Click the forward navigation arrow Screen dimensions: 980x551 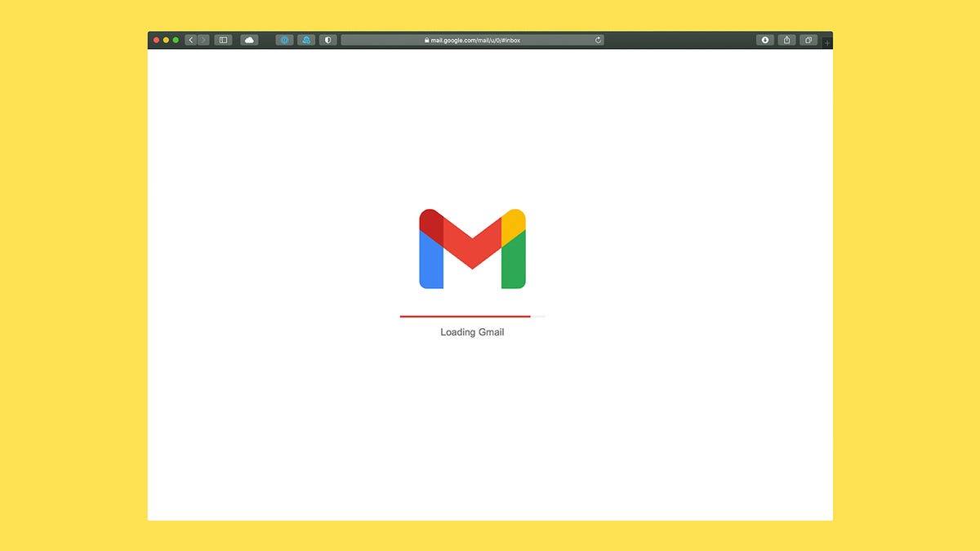coord(203,40)
